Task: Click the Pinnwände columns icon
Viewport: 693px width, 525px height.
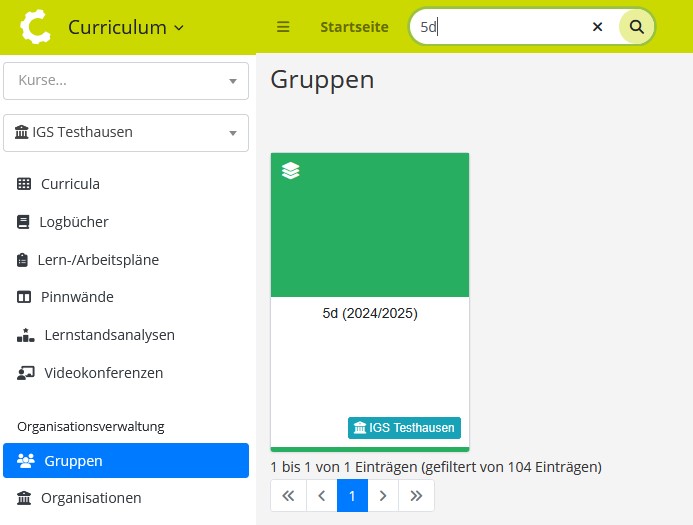Action: (24, 297)
